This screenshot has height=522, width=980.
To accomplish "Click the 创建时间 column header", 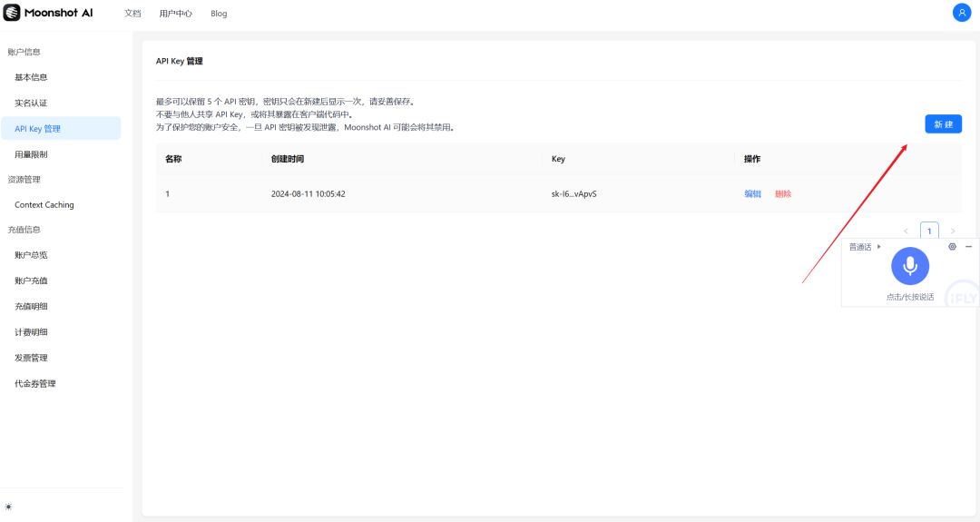I will tap(288, 159).
